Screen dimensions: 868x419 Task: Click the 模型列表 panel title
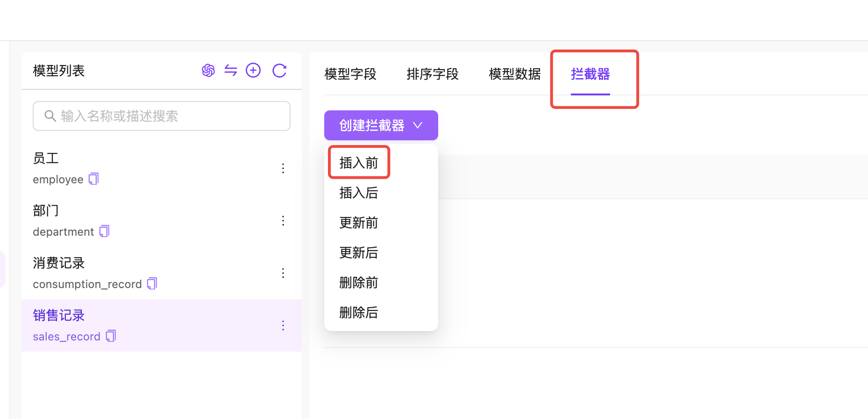coord(59,71)
